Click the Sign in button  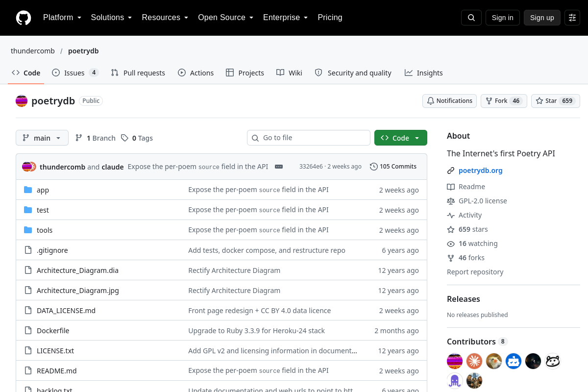click(502, 18)
